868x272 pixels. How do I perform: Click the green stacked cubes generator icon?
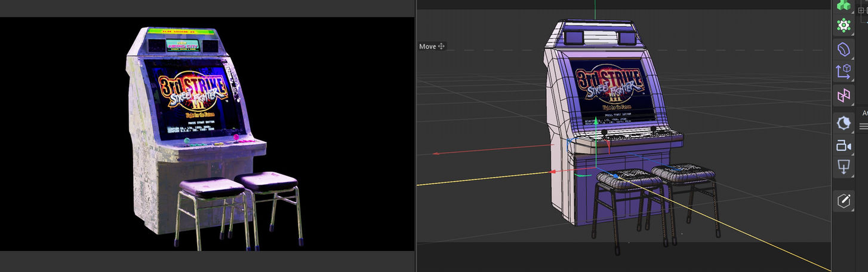pos(843,5)
